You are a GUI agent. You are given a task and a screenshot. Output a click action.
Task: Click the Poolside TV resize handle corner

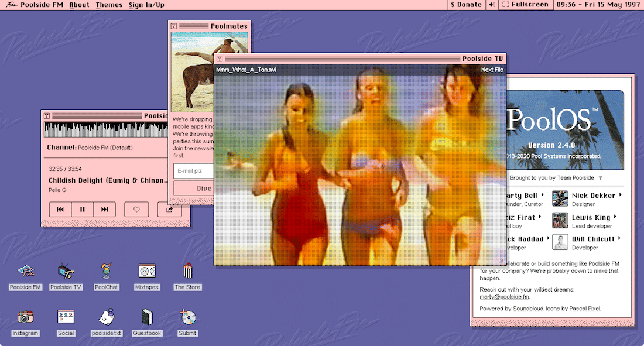tap(502, 261)
